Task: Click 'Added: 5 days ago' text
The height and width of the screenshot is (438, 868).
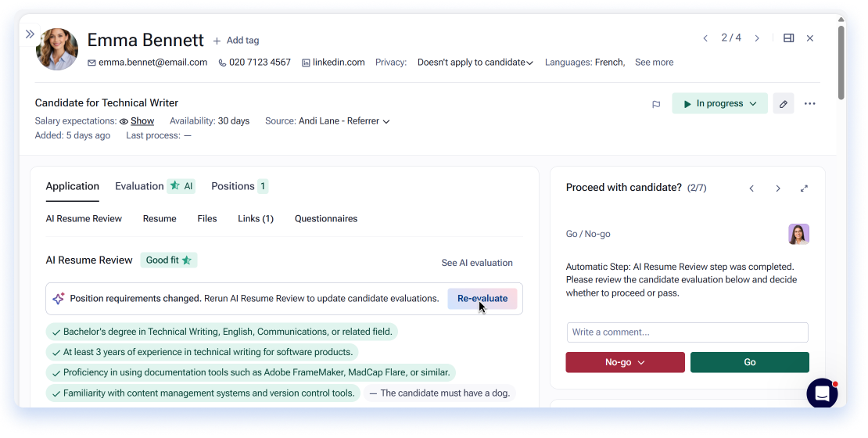Action: pos(73,135)
